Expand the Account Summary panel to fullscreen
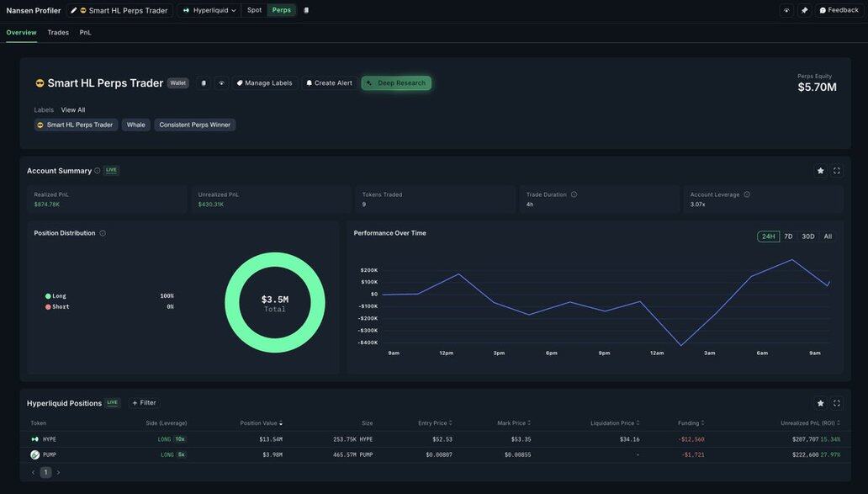The width and height of the screenshot is (868, 494). tap(836, 171)
